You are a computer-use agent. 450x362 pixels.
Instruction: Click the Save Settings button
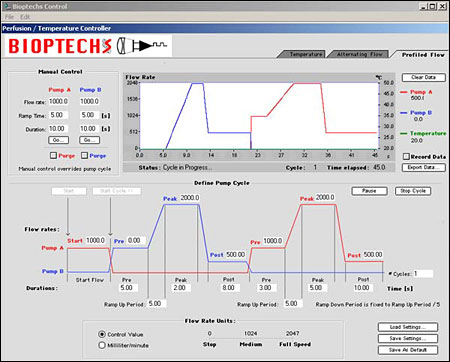coord(408,338)
